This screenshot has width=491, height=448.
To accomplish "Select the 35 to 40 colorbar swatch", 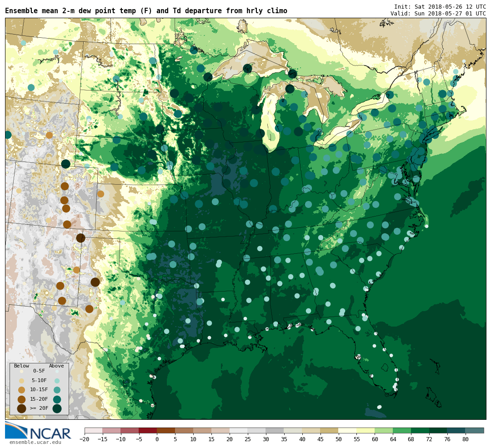I will coord(293,430).
